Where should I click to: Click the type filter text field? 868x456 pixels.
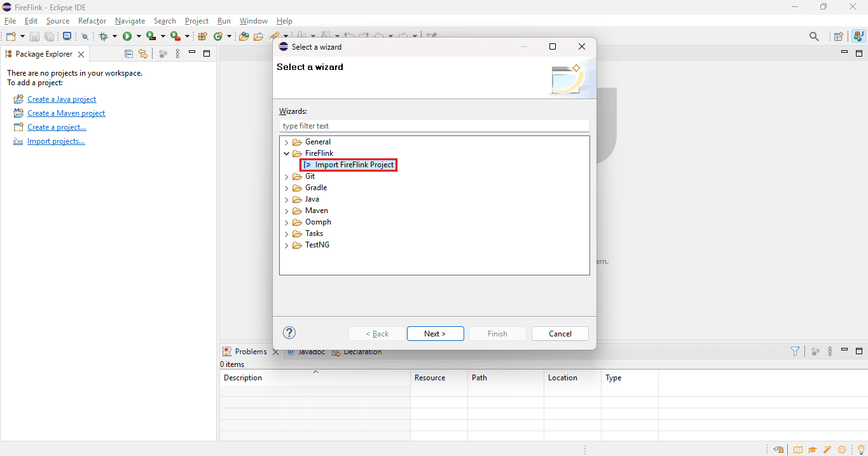434,126
